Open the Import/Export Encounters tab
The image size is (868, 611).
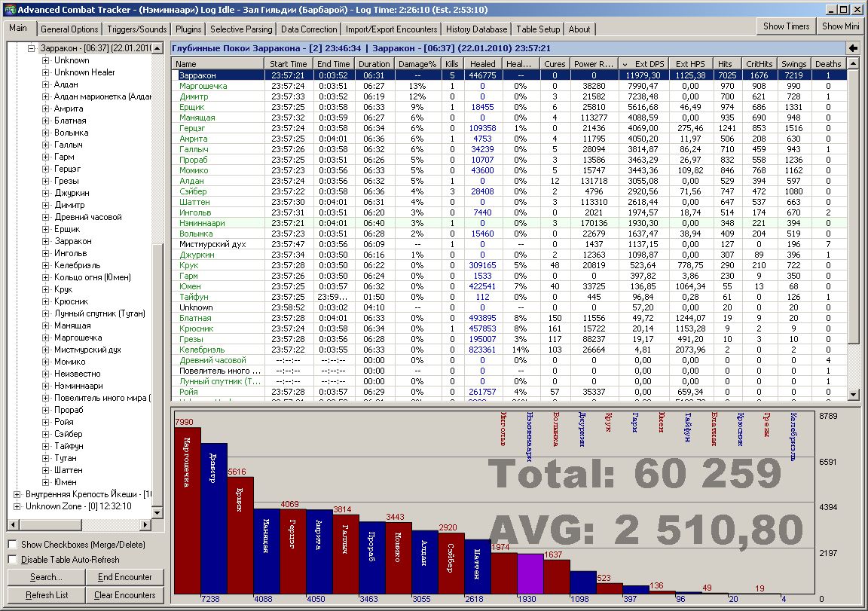click(x=391, y=29)
